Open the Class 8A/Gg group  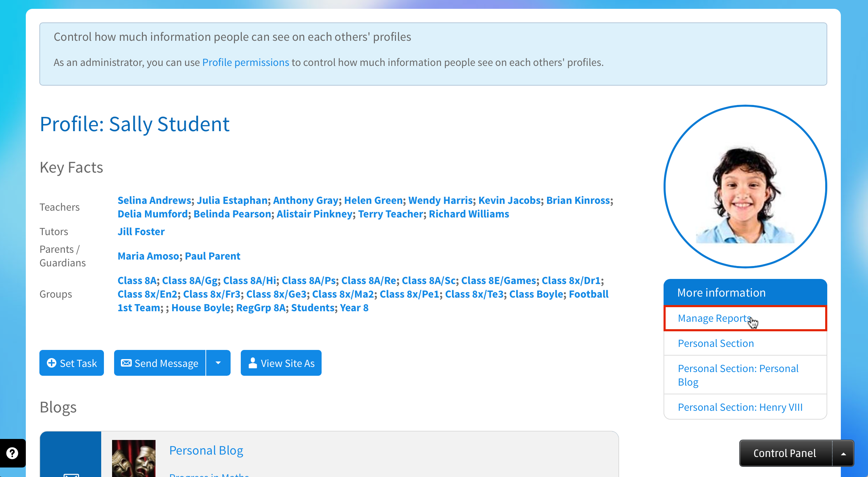pyautogui.click(x=190, y=280)
